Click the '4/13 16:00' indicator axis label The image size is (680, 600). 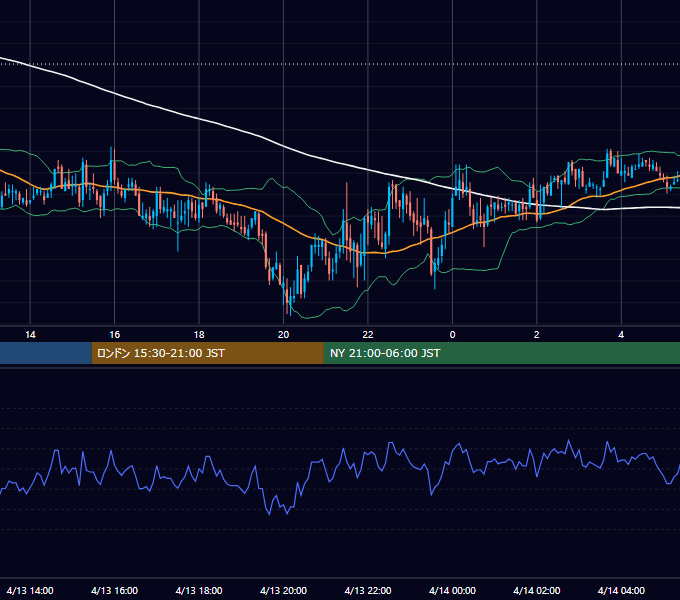pos(114,590)
